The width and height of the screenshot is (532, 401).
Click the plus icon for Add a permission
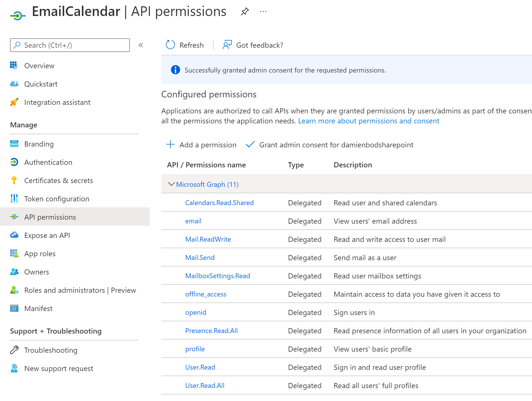click(x=170, y=145)
